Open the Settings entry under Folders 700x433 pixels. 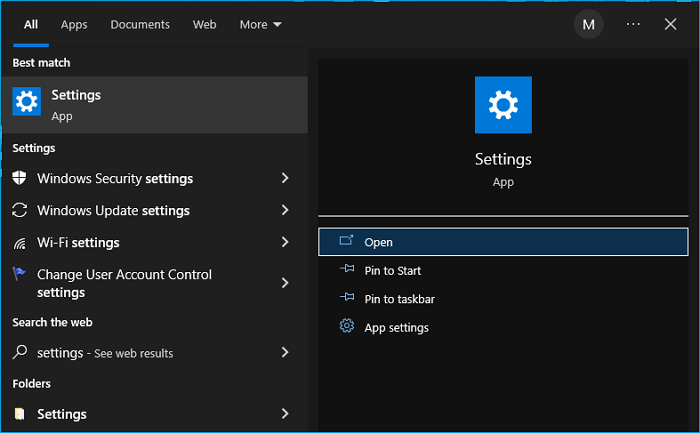pos(154,414)
